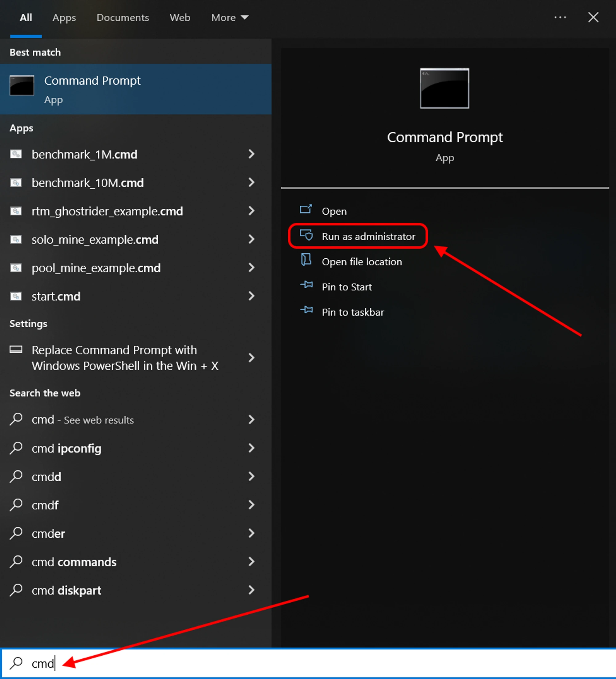Expand the cmd commands suggestion arrow
Viewport: 616px width, 679px height.
[251, 561]
